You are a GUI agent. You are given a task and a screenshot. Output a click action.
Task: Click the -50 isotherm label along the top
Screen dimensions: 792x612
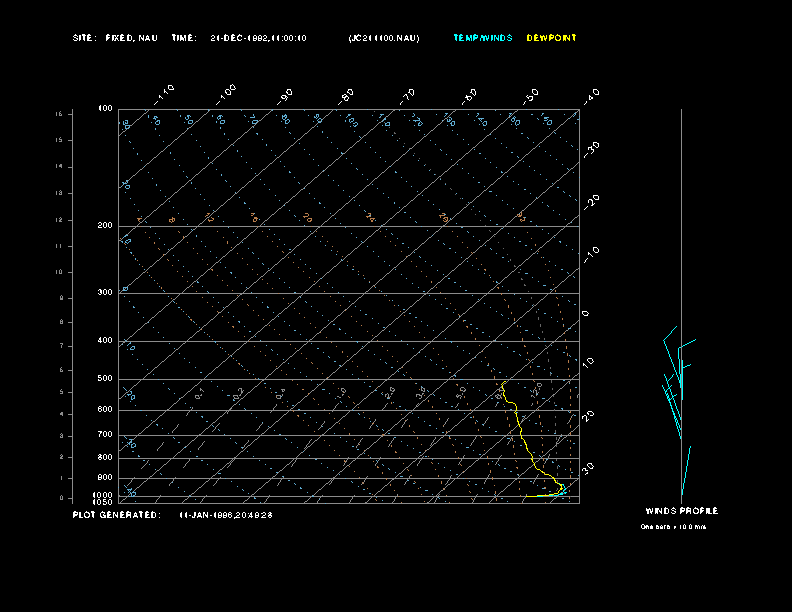point(531,96)
